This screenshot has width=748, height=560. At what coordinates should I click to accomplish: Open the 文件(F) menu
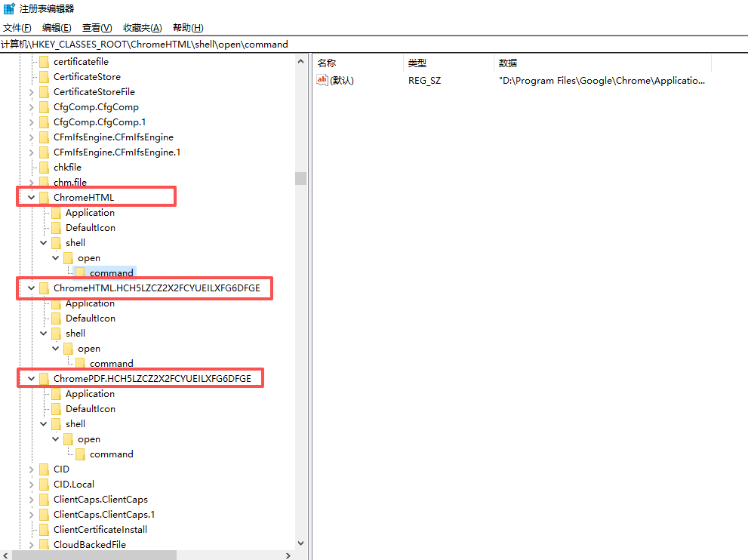click(x=17, y=28)
